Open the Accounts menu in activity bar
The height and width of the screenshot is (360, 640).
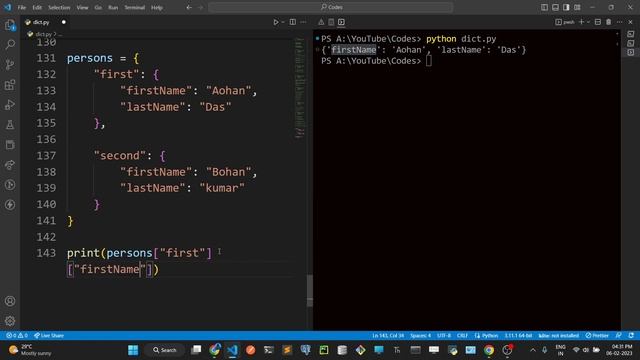pos(10,301)
